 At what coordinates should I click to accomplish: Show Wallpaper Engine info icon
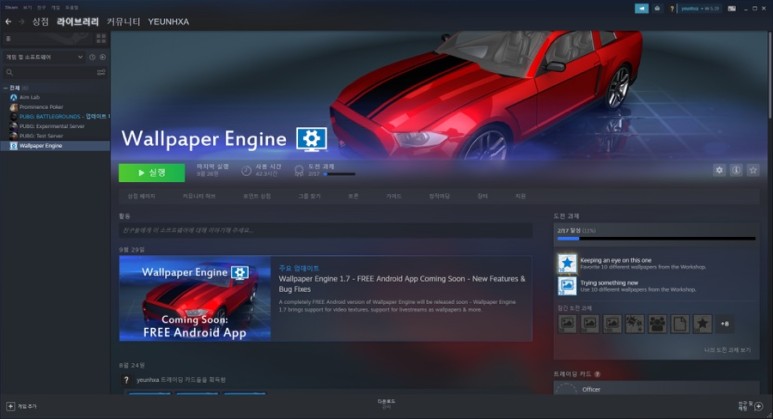point(736,170)
